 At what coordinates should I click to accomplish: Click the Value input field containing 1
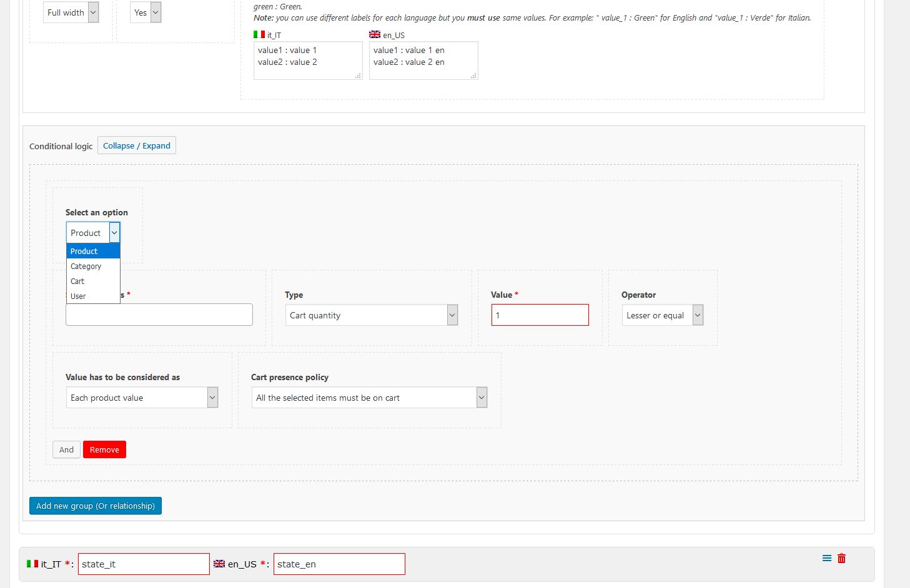(540, 315)
